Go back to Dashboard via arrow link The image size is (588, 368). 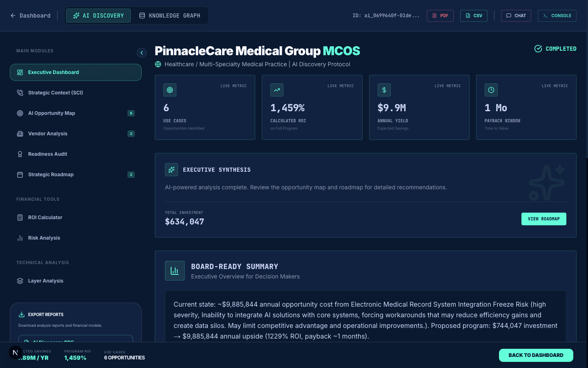click(30, 16)
